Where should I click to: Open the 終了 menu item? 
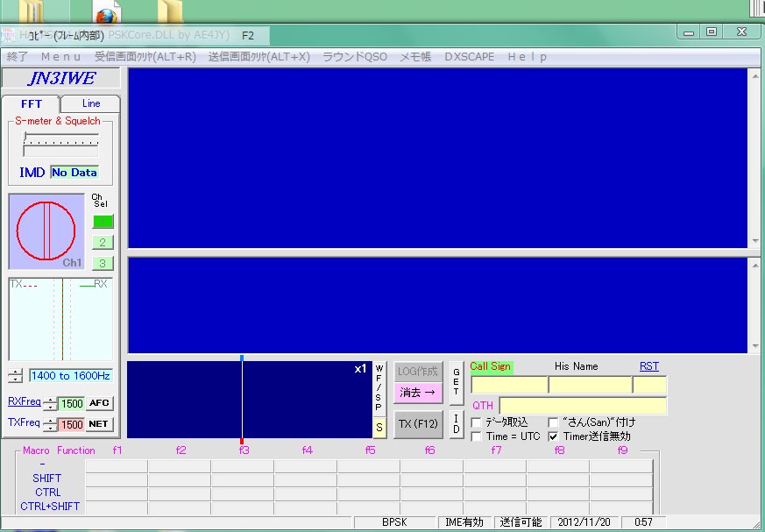tap(18, 57)
